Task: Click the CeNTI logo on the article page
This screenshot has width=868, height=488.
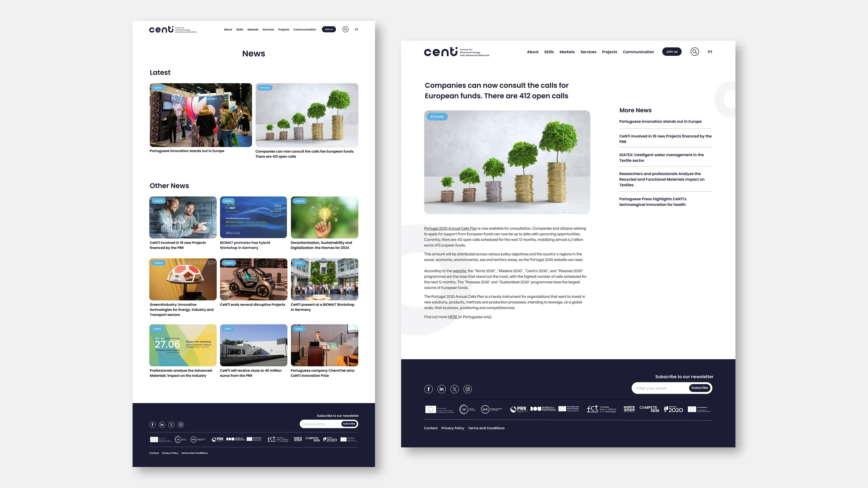Action: point(441,52)
